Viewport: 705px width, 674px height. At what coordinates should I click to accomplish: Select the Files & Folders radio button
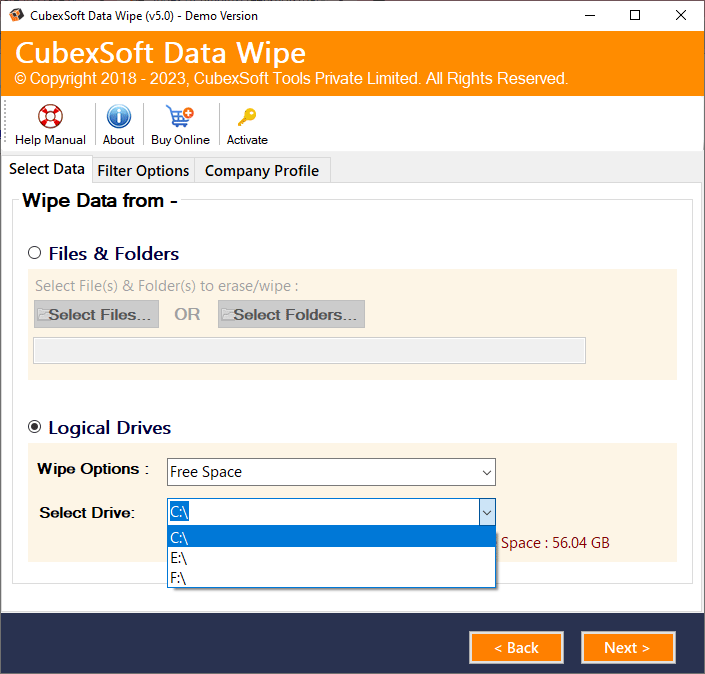[x=35, y=253]
